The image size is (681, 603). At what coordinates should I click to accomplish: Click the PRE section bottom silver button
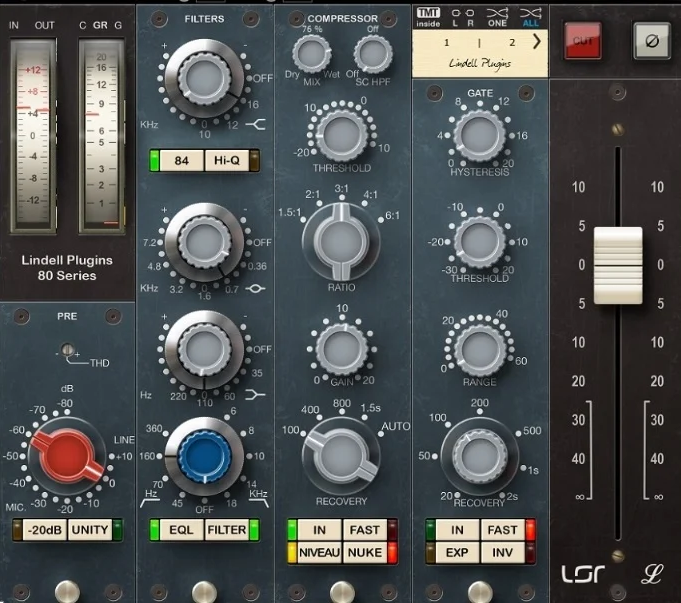point(67,592)
